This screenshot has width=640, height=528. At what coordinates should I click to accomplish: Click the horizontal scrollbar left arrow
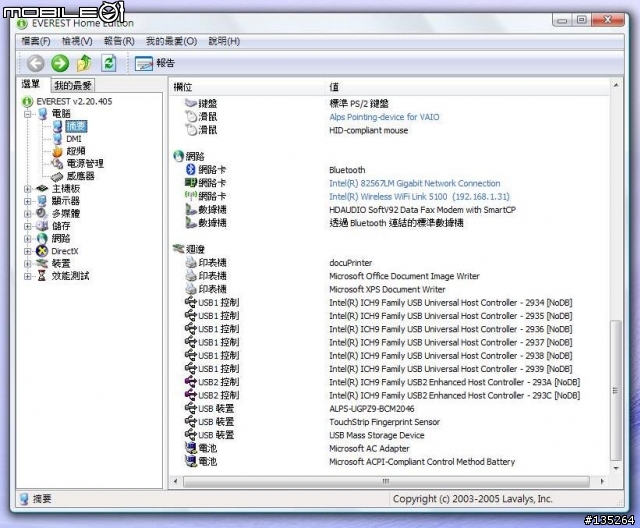176,481
